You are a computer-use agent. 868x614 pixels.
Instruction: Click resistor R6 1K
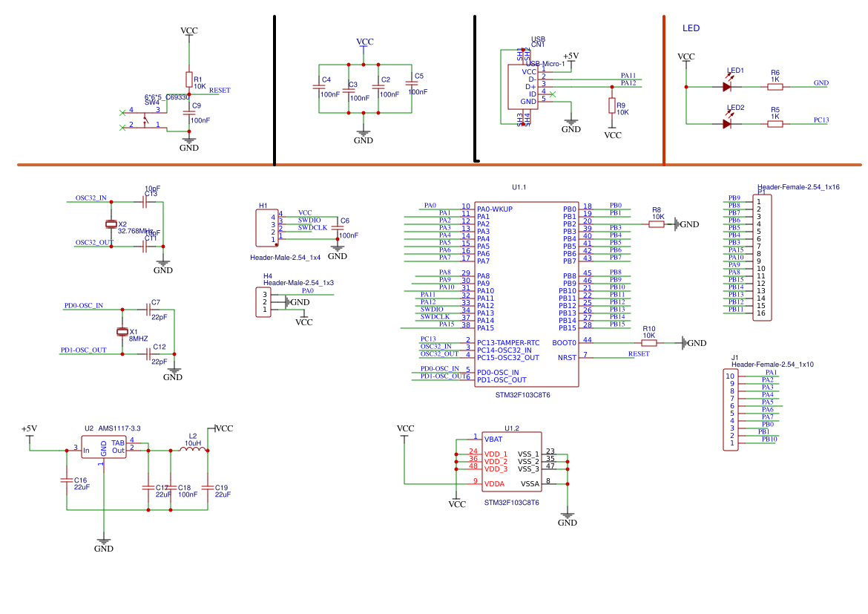click(775, 86)
